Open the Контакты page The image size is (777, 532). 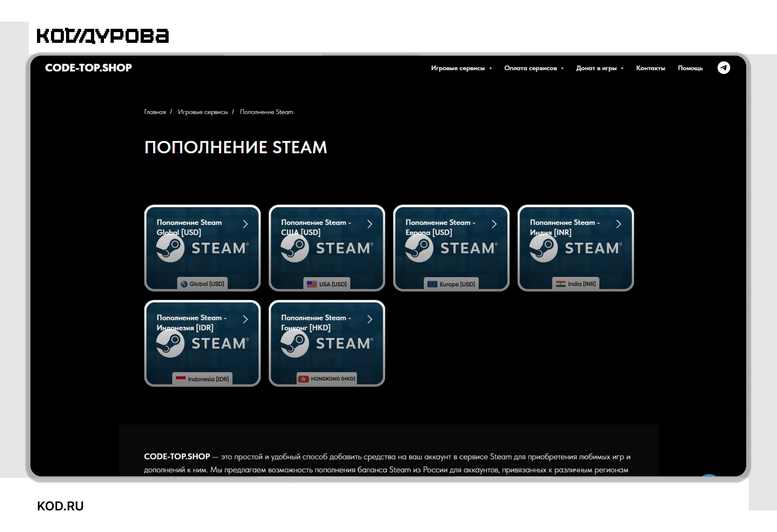[x=650, y=68]
